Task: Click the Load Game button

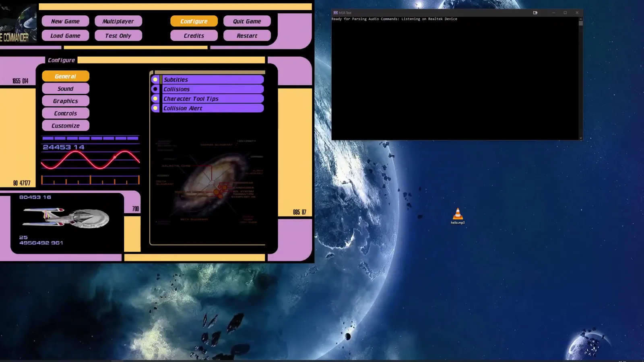Action: pyautogui.click(x=66, y=35)
